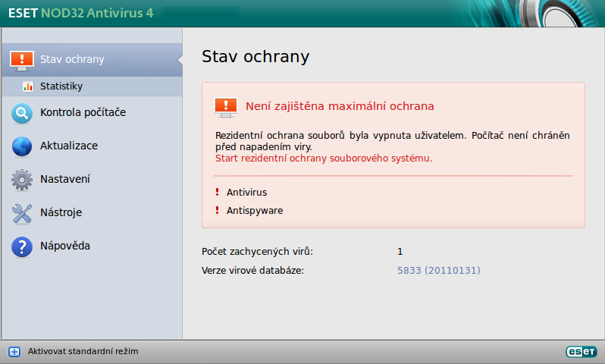
Task: Click the Nastavení gear icon
Action: pos(22,180)
